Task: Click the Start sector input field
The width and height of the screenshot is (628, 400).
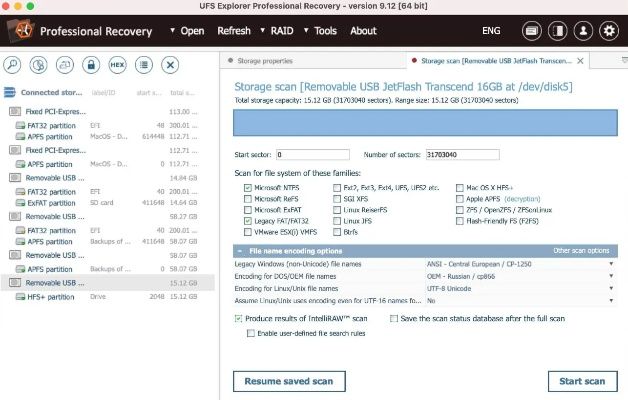Action: pyautogui.click(x=312, y=155)
